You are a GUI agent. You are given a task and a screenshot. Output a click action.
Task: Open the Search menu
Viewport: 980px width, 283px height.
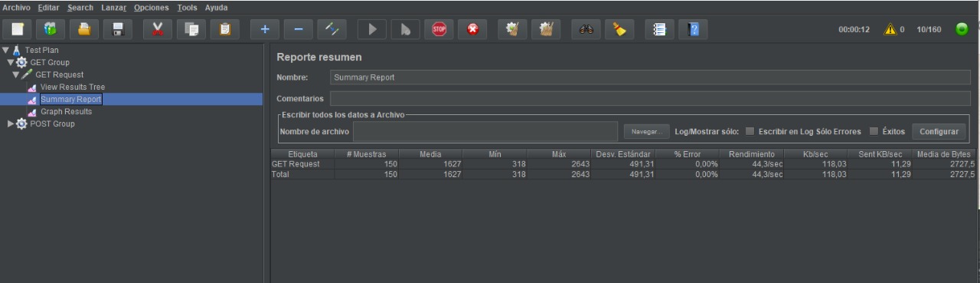click(x=80, y=7)
